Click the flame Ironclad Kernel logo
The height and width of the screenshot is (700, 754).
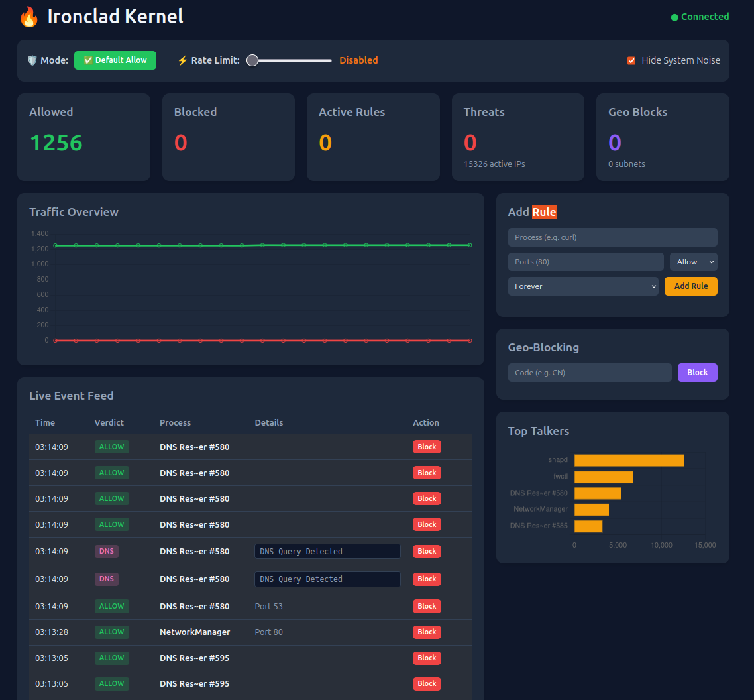point(29,16)
